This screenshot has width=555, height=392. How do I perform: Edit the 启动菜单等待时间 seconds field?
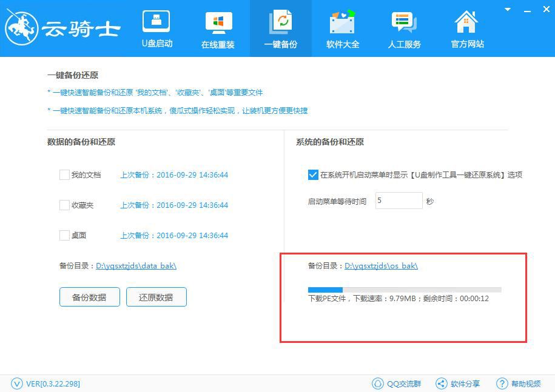399,200
